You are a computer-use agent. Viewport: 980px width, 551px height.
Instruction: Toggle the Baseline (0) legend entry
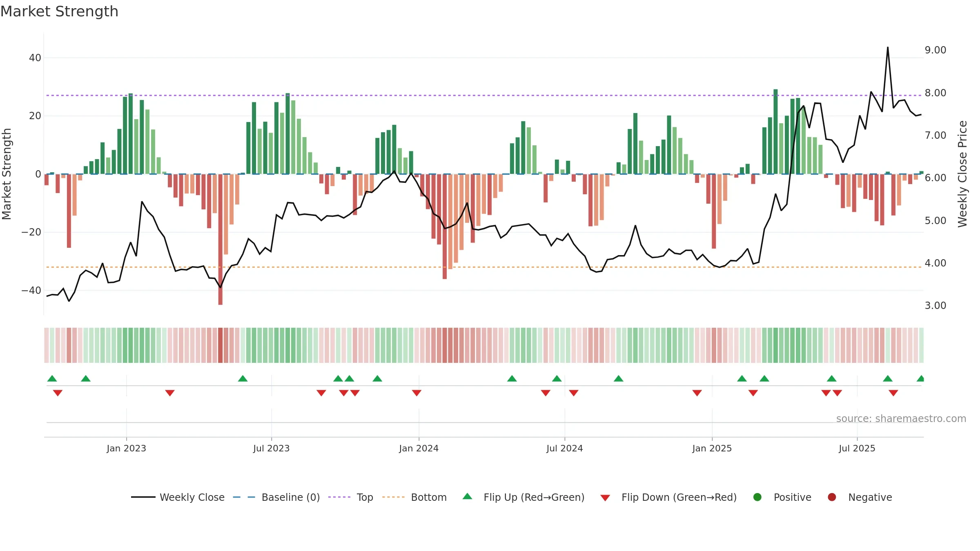click(276, 497)
